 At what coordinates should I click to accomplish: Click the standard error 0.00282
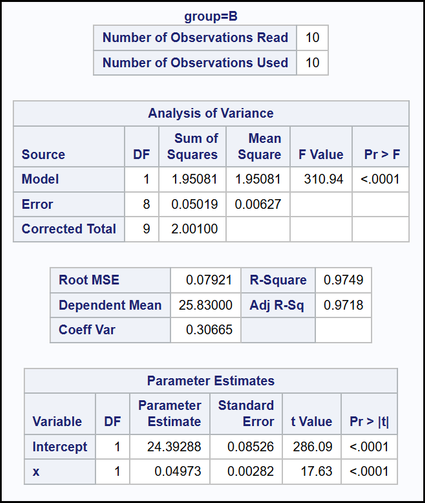click(x=250, y=472)
